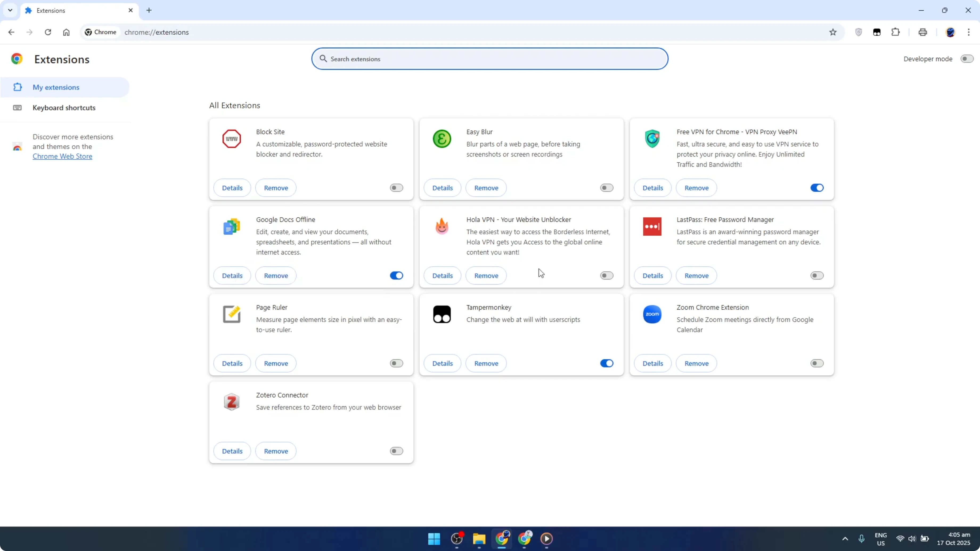
Task: Enable the Zotero Connector extension
Action: [x=396, y=451]
